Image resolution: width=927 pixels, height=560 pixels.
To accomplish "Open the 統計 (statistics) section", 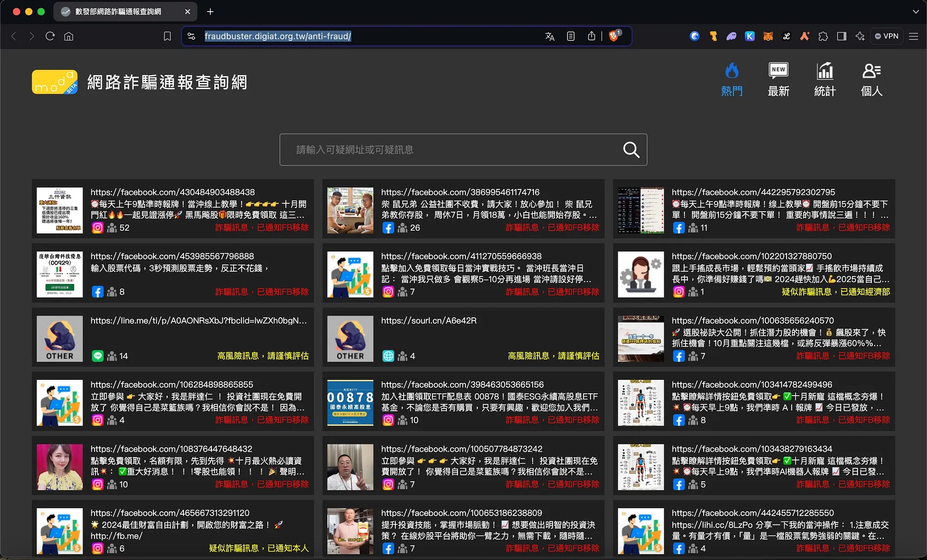I will (825, 80).
